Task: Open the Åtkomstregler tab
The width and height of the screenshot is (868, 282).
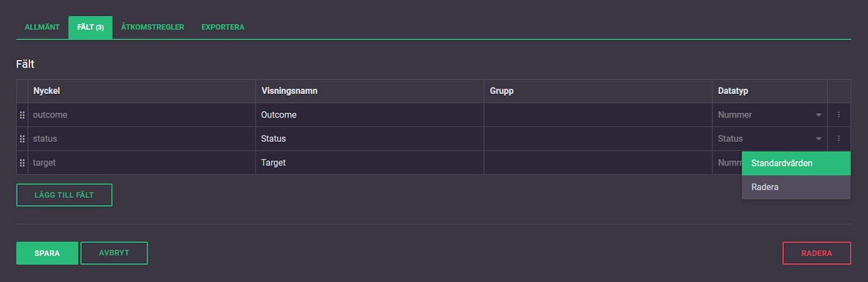Action: click(153, 27)
